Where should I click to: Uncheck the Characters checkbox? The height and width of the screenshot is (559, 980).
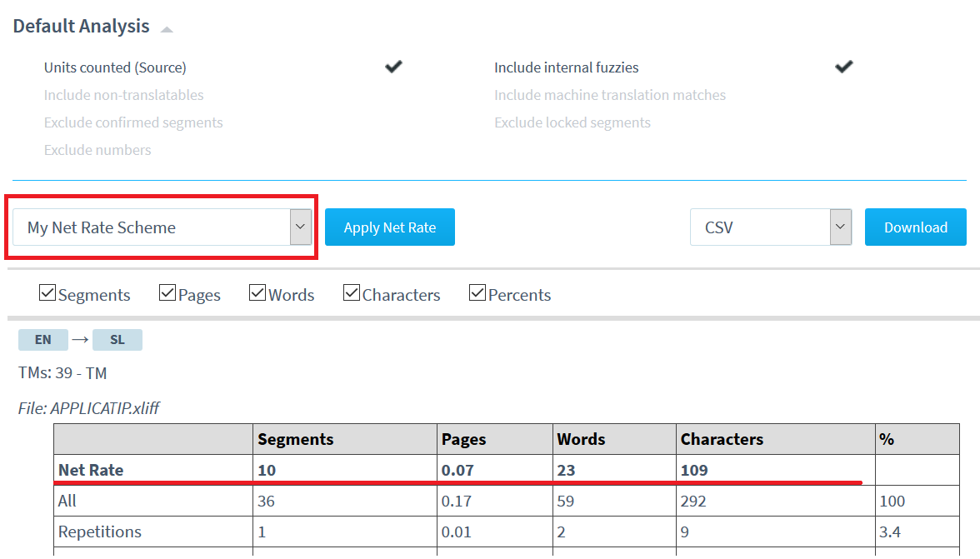[x=352, y=292]
